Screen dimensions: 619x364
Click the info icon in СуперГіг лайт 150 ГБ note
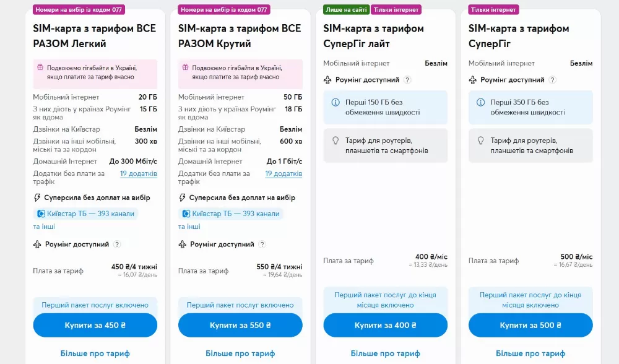335,102
